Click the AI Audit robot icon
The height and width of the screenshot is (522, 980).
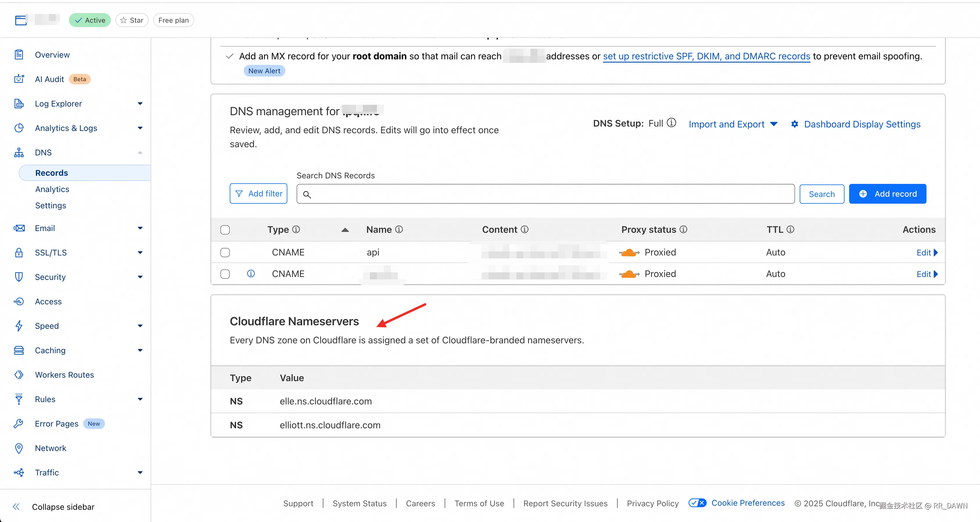(x=19, y=79)
